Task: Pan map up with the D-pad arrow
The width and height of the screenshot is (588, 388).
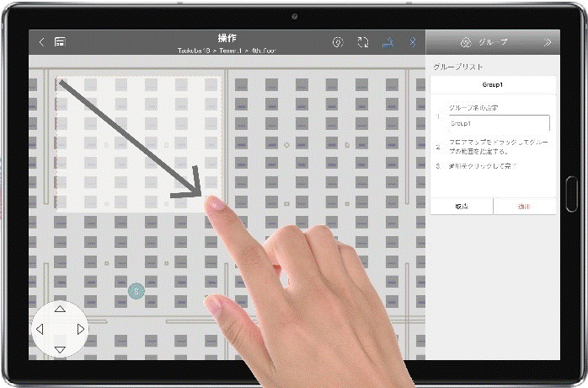Action: (x=60, y=309)
